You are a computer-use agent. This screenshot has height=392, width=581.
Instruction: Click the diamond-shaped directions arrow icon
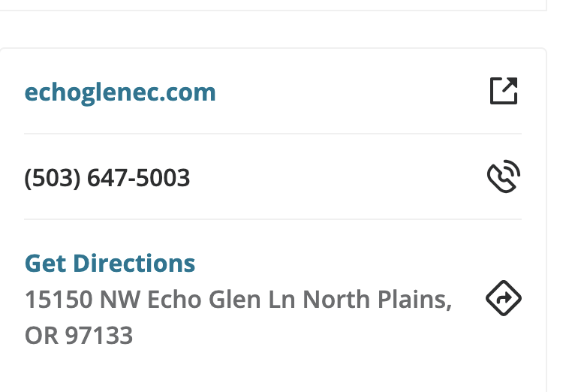(504, 299)
